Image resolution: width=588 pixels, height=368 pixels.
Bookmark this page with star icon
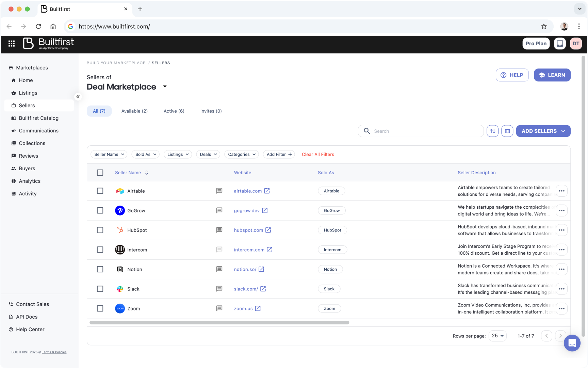click(544, 27)
